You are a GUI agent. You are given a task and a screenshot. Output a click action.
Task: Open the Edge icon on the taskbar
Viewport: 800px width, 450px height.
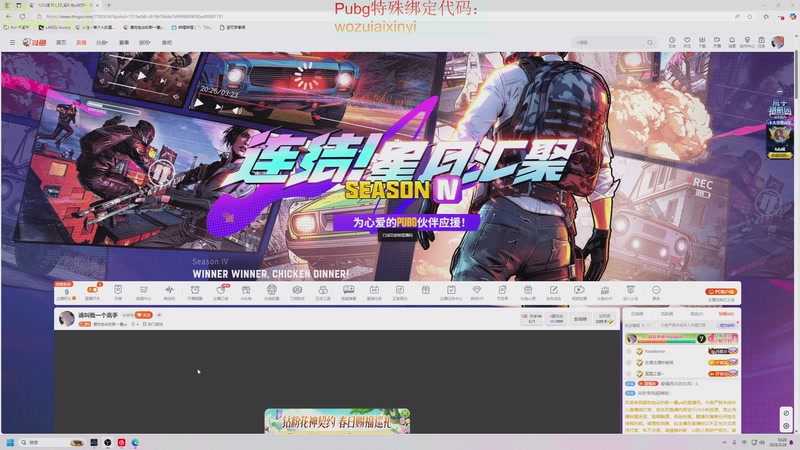pyautogui.click(x=135, y=442)
